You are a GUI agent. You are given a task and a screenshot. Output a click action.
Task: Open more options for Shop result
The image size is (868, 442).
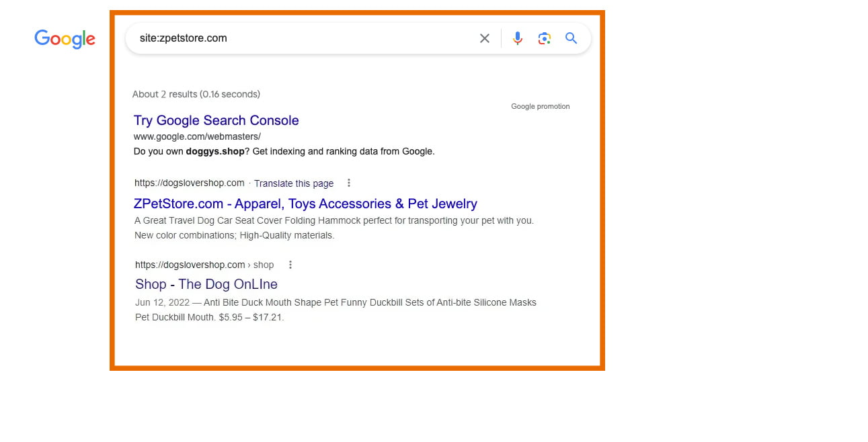pos(290,265)
